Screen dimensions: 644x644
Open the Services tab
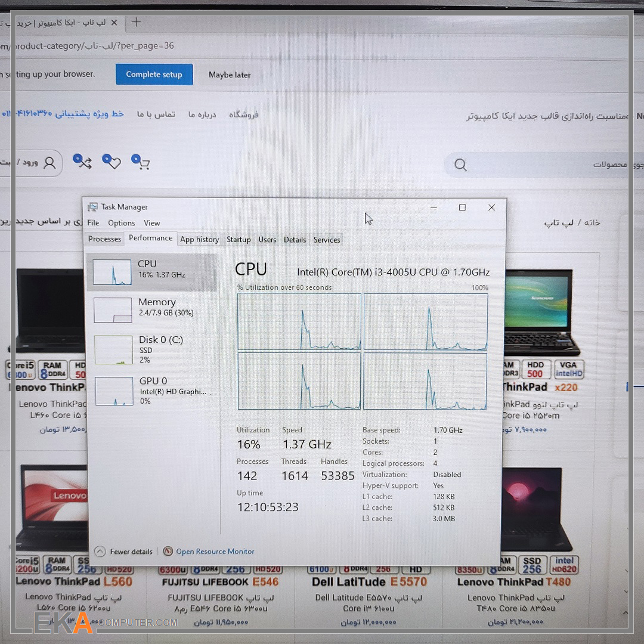(x=327, y=240)
